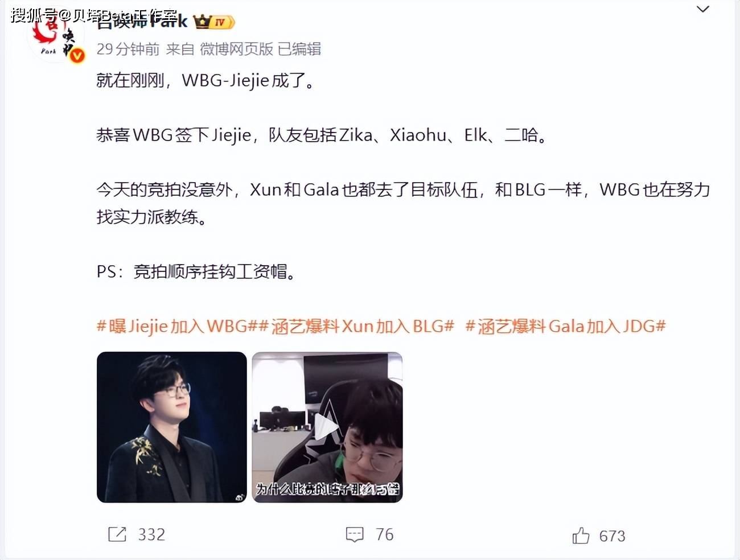Screen dimensions: 740x560
Task: Click the repost share icon
Action: 117,534
